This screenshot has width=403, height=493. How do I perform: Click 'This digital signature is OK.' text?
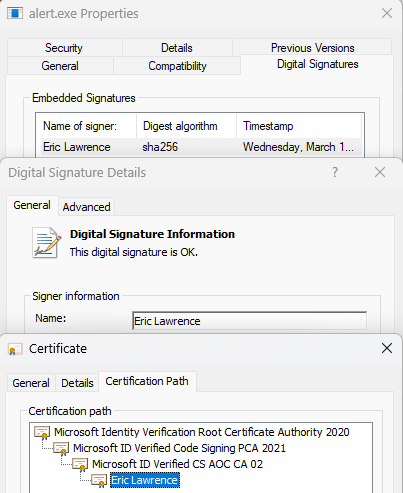pos(134,252)
